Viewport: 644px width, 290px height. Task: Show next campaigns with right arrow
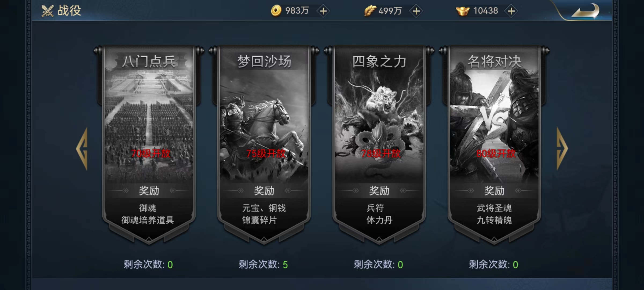click(x=562, y=148)
